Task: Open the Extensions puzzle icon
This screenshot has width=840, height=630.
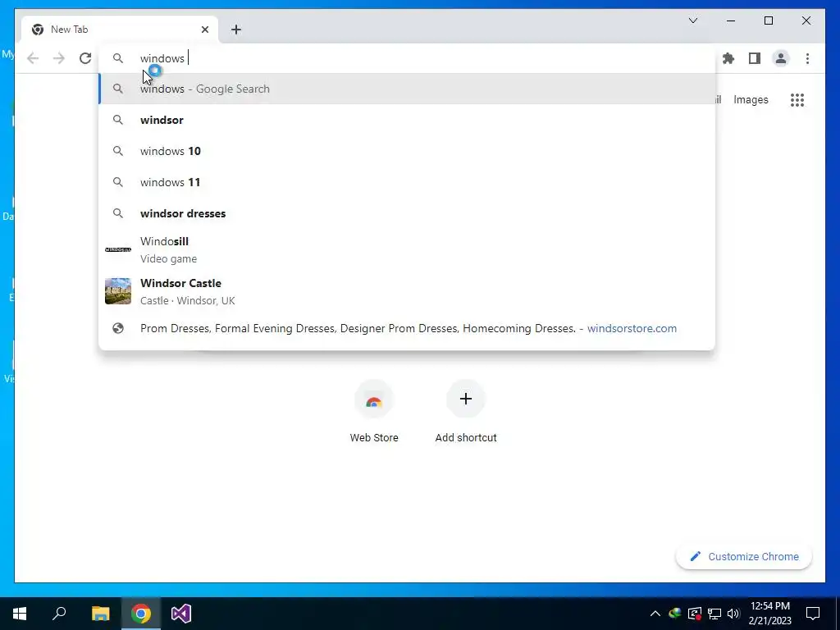Action: click(x=728, y=58)
